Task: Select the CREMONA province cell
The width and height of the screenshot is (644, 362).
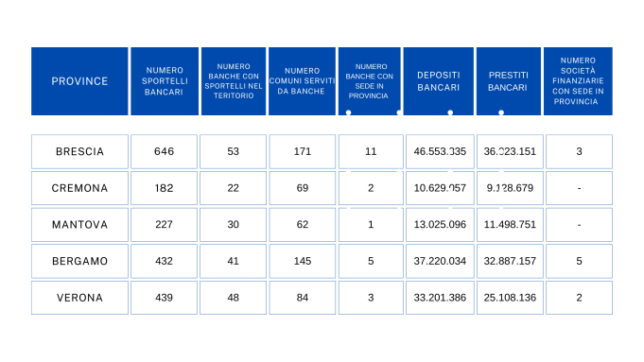Action: pos(79,188)
